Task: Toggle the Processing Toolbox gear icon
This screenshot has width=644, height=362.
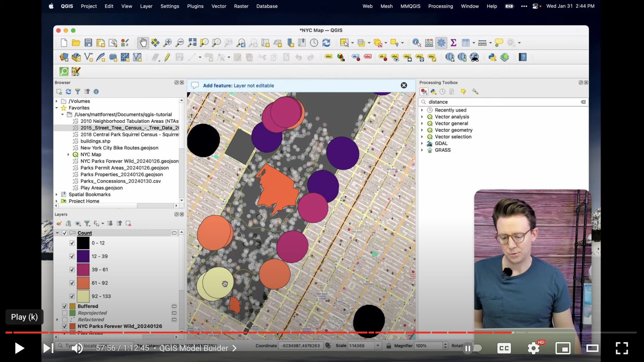Action: (441, 43)
